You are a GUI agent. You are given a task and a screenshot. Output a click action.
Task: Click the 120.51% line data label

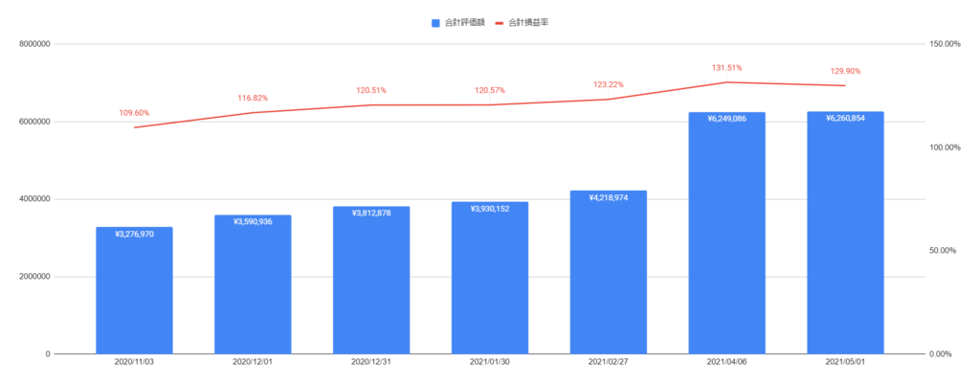(371, 91)
